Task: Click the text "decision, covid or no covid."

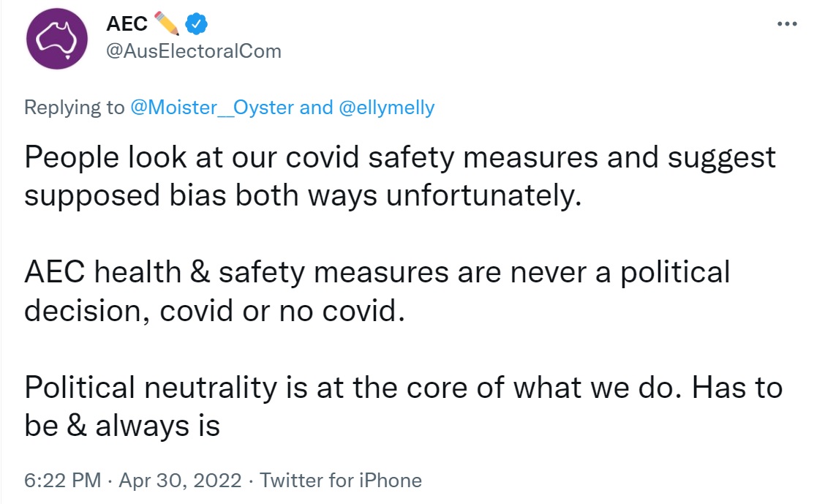Action: 214,310
